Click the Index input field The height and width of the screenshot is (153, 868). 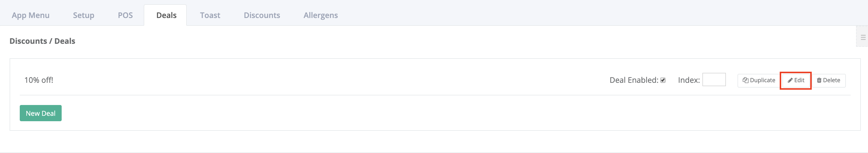tap(714, 80)
